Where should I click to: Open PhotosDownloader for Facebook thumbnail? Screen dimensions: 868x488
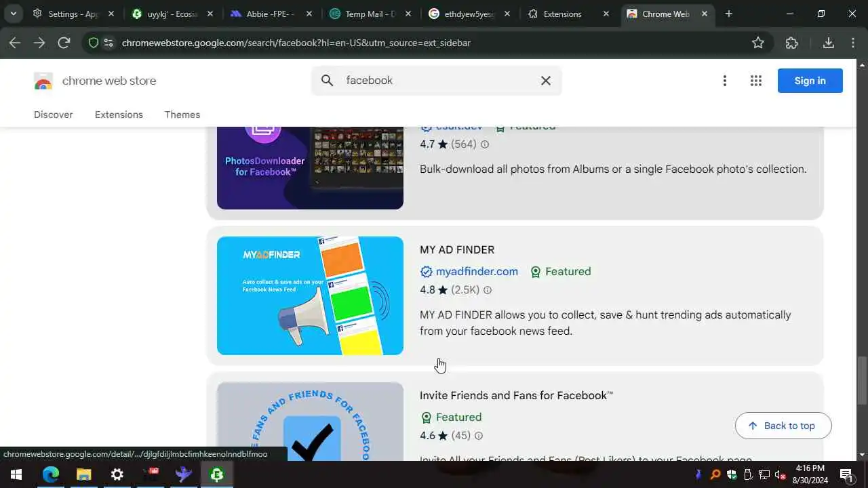tap(310, 168)
